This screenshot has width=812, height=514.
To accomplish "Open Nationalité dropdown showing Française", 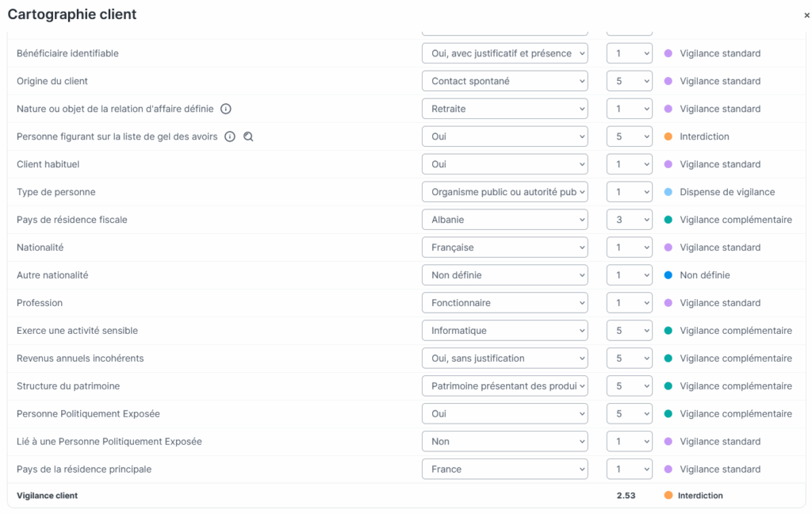I will coord(504,247).
